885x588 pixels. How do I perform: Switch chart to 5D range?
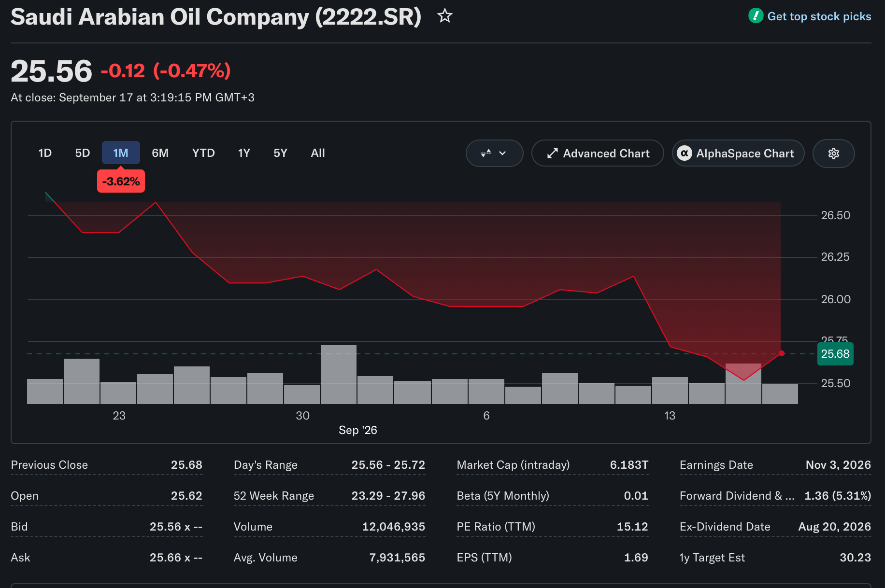coord(83,153)
